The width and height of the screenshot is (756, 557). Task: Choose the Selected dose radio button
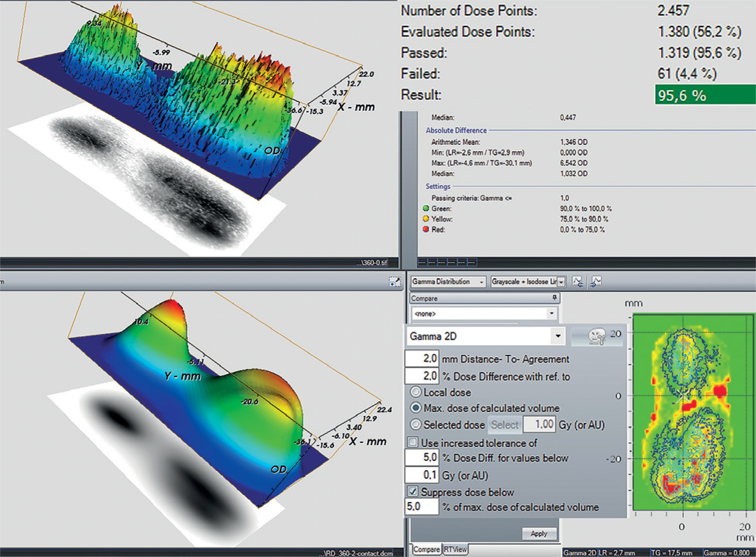415,424
